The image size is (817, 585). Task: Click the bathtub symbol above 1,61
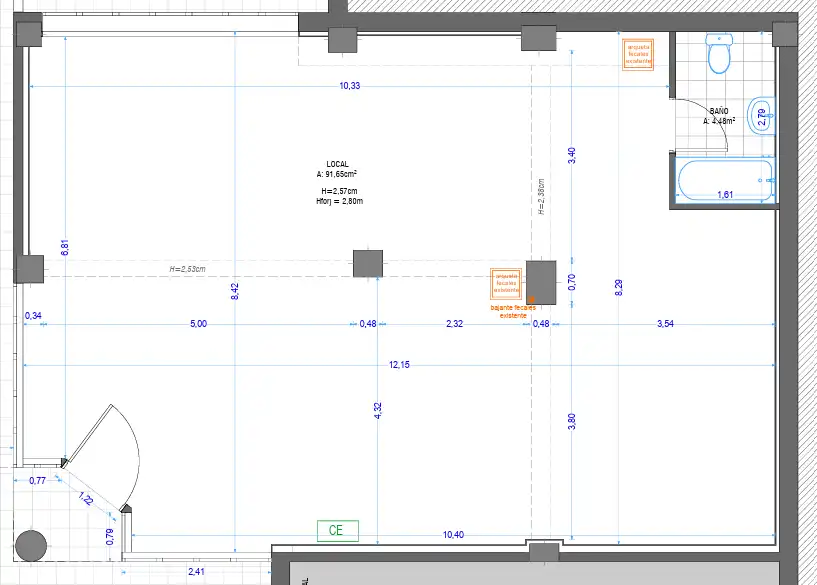(x=726, y=180)
